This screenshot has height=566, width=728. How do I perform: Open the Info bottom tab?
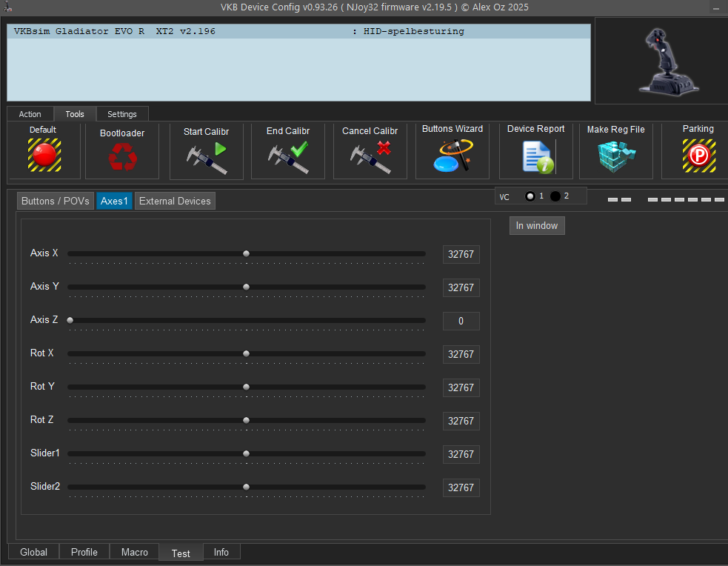click(221, 552)
